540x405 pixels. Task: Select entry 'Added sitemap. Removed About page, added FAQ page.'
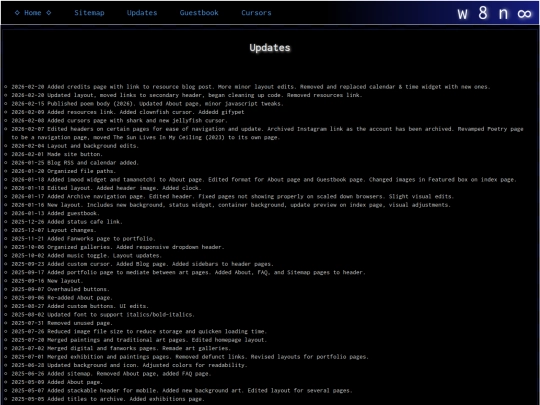point(111,374)
